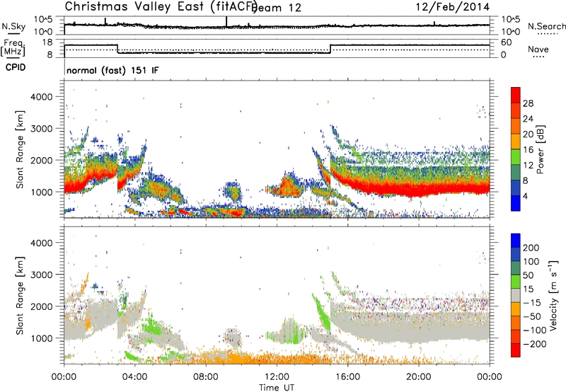Viewport: 566px width, 392px height.
Task: Click the "Time UT" axis title
Action: pyautogui.click(x=277, y=388)
